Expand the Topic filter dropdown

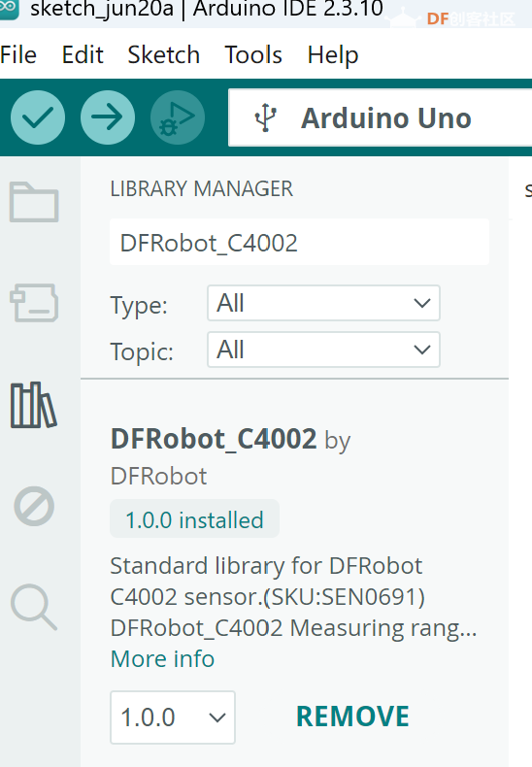click(323, 350)
